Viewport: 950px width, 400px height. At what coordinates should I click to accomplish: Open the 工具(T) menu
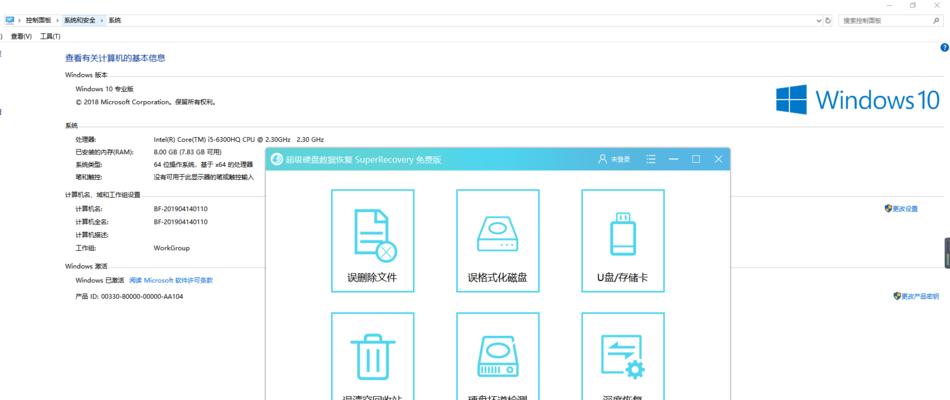[x=50, y=36]
